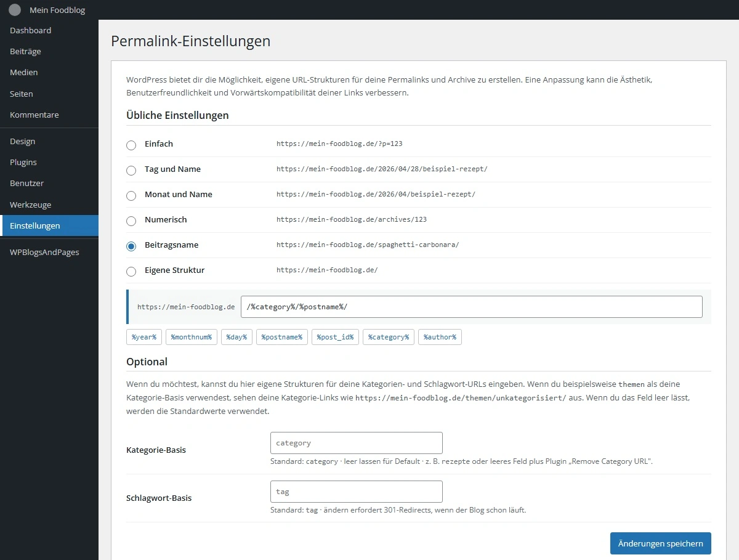Go to Plugins in the sidebar
The image size is (739, 560).
pyautogui.click(x=49, y=162)
